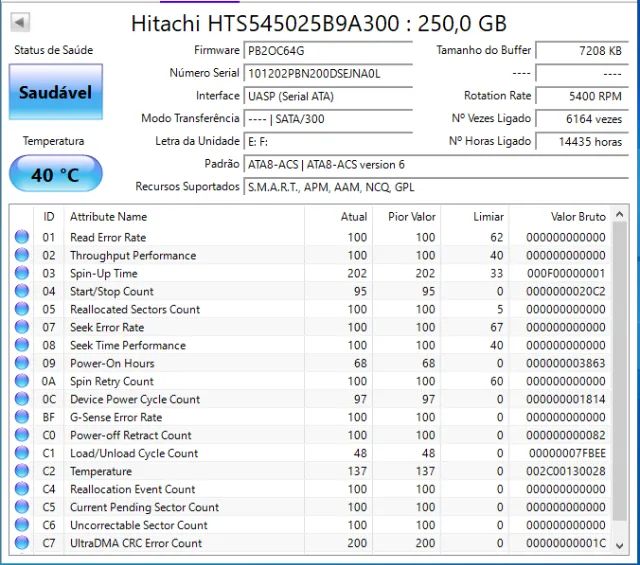Click the status orb for Power-On Hours
The height and width of the screenshot is (565, 640).
coord(22,363)
